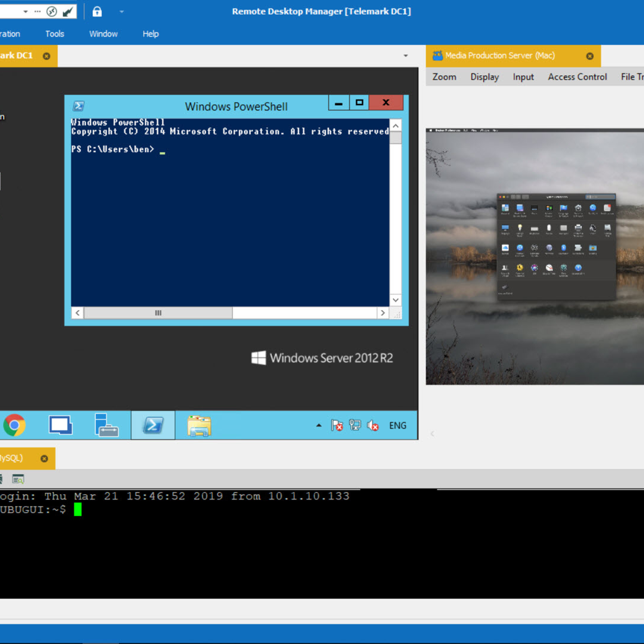Open Server Manager from the remote taskbar
Image resolution: width=644 pixels, height=644 pixels.
(106, 425)
